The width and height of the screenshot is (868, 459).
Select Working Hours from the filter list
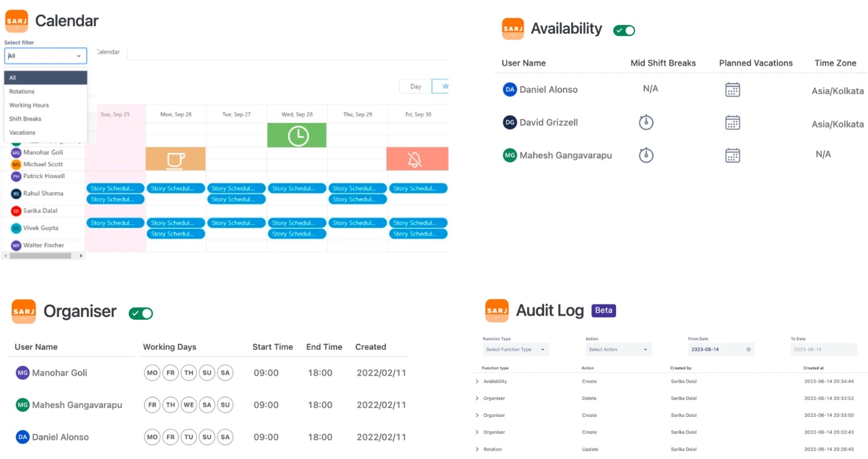click(46, 105)
